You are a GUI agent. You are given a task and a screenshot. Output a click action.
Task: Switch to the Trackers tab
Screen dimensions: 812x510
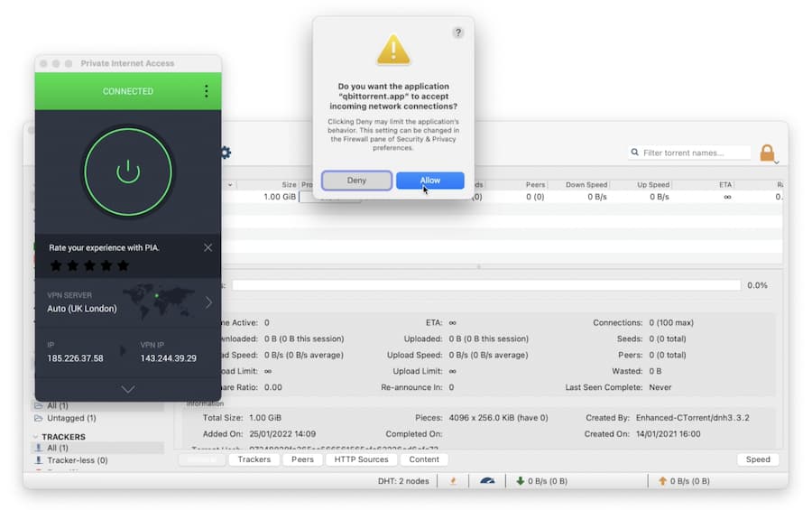click(x=254, y=459)
